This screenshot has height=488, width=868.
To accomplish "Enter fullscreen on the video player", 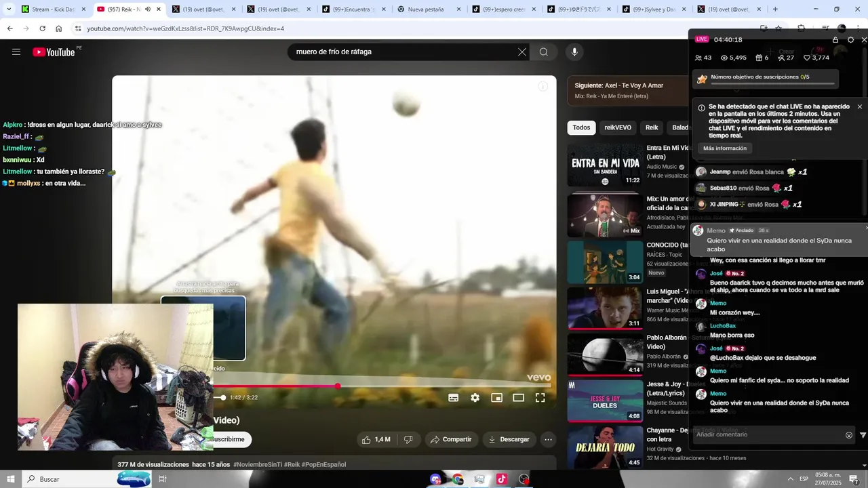I will point(540,398).
